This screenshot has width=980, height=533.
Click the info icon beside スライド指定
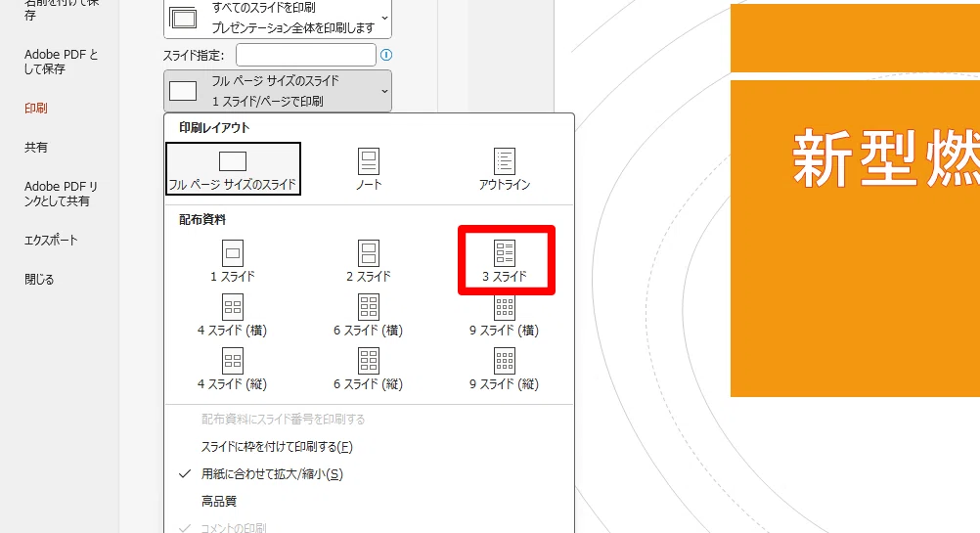pyautogui.click(x=386, y=55)
